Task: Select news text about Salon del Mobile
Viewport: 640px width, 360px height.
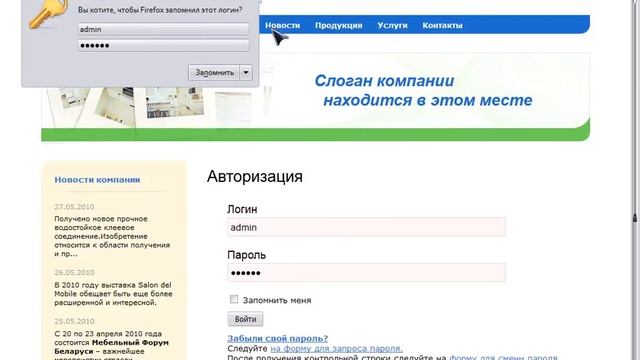Action: coord(113,294)
